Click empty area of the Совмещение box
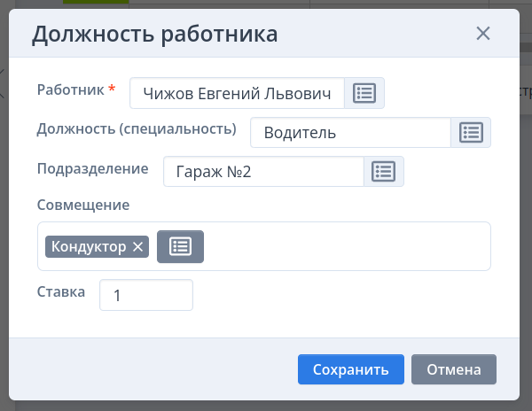 [346, 246]
